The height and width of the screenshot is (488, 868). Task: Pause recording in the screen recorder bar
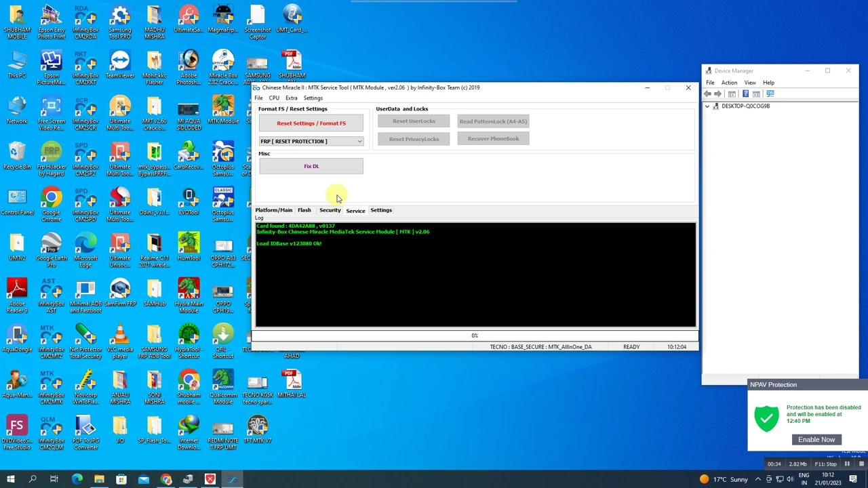[x=847, y=464]
